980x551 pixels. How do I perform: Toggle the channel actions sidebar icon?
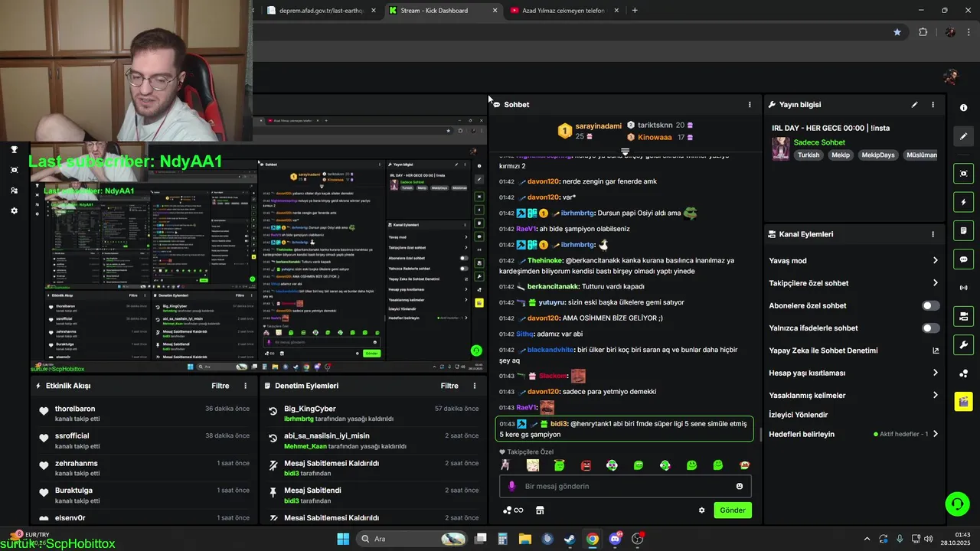[x=963, y=316]
